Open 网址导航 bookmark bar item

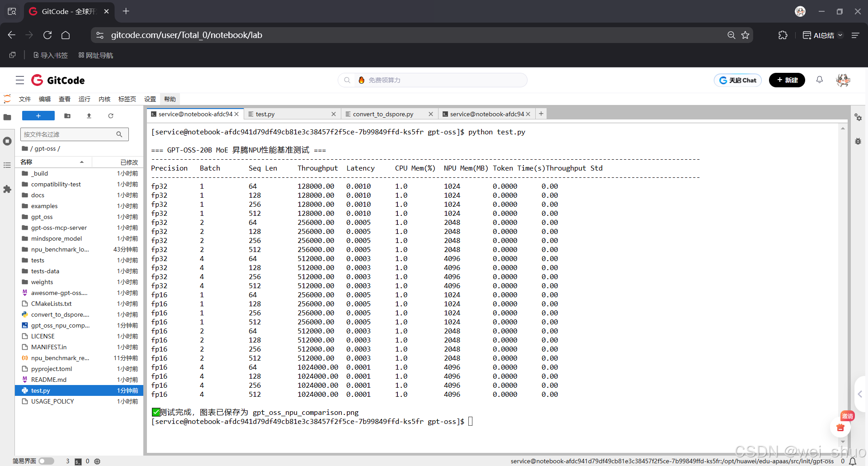pos(96,55)
